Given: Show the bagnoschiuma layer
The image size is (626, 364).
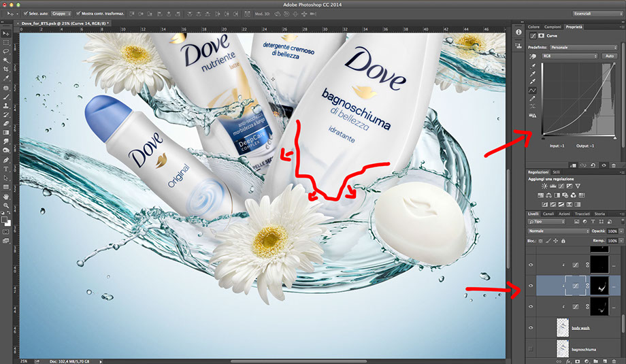Looking at the screenshot, I should point(531,349).
